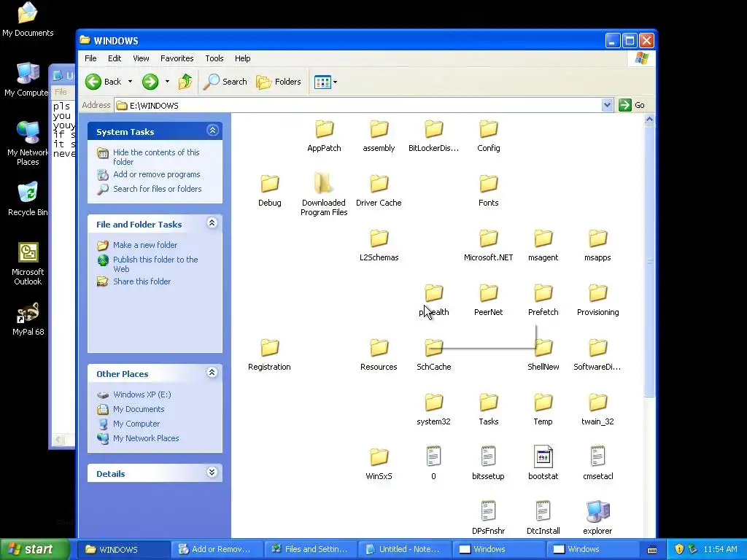
Task: Select the Resources folder
Action: tap(379, 355)
